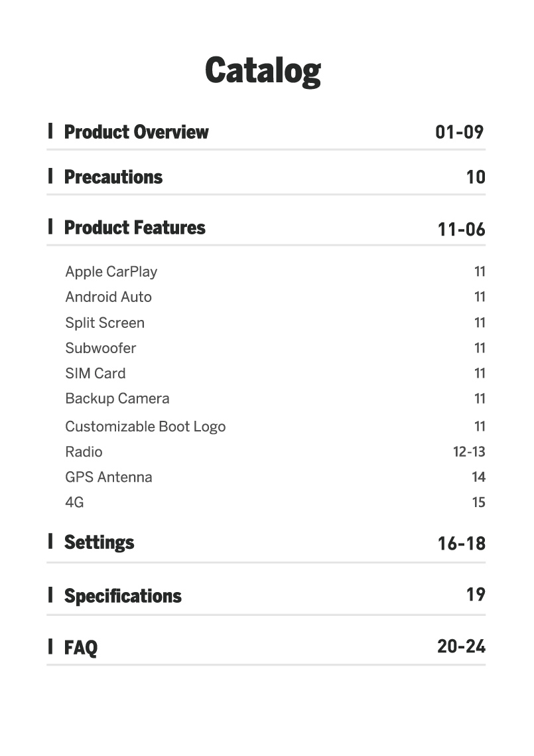
Task: Open the Product Features heading
Action: 135,228
